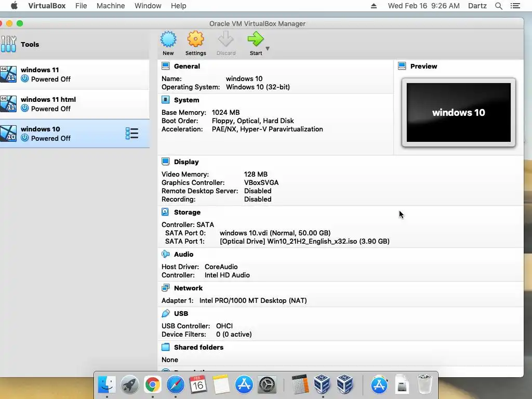Open Spotlight search magnifier icon

[x=498, y=6]
